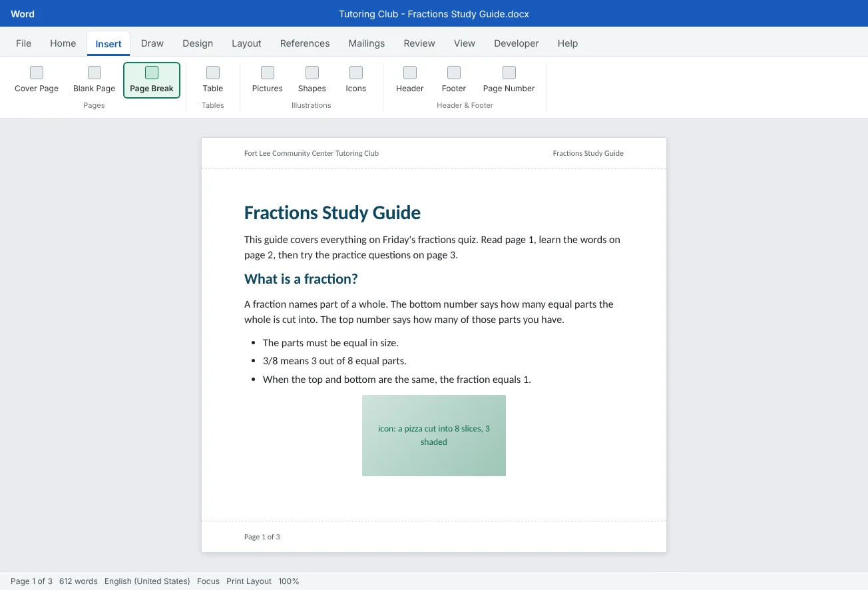Image resolution: width=868 pixels, height=590 pixels.
Task: Click the 100% zoom level
Action: [x=289, y=581]
